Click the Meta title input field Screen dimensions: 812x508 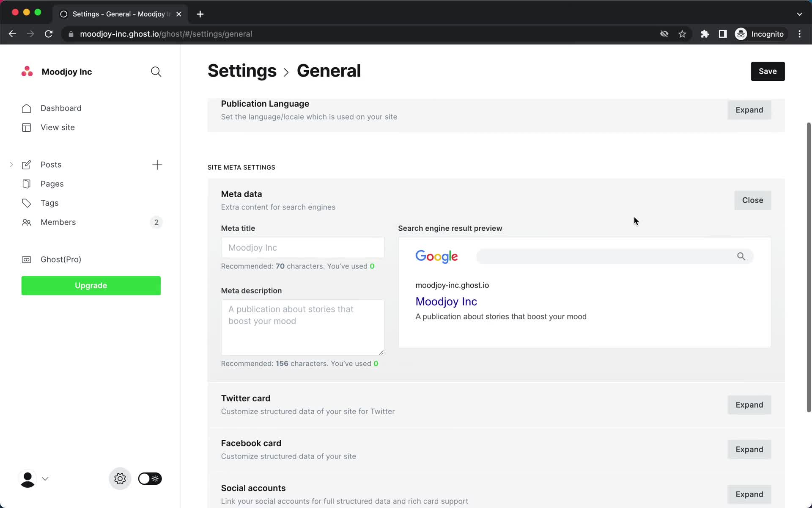pyautogui.click(x=302, y=248)
